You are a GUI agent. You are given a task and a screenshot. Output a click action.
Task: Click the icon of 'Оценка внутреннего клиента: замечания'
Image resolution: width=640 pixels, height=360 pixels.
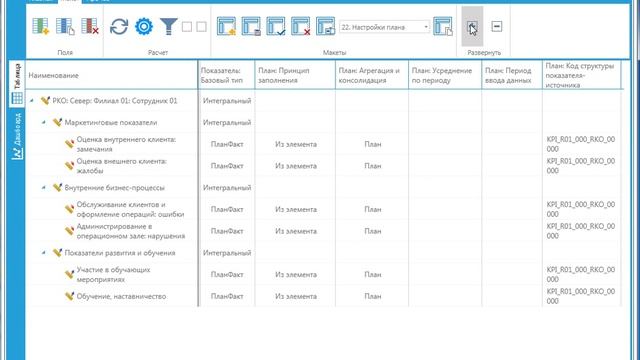coord(69,144)
